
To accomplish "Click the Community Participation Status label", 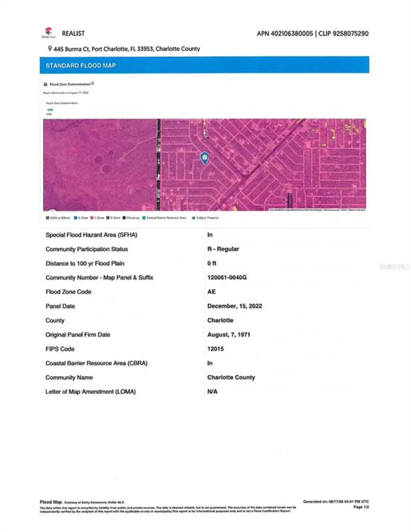I will 87,249.
